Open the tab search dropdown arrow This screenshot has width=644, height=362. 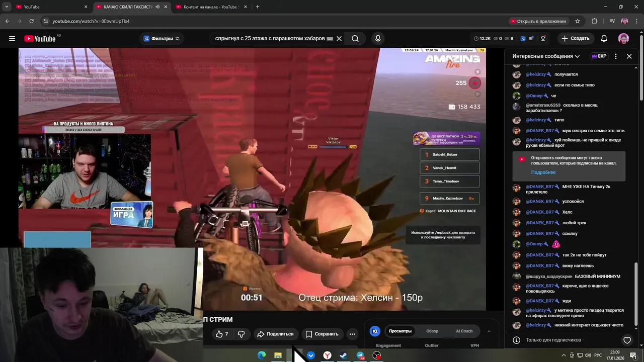pos(7,7)
